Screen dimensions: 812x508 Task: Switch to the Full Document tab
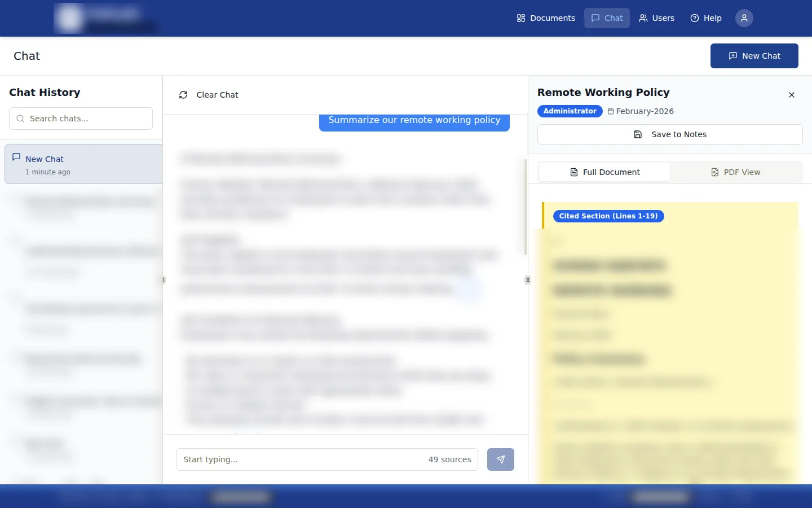point(604,172)
